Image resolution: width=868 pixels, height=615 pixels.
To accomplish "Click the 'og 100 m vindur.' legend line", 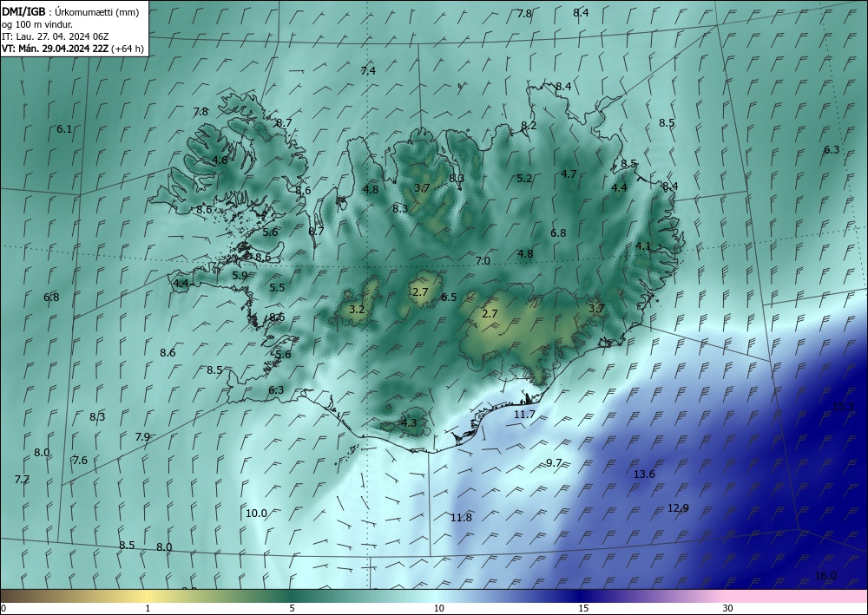I will [x=37, y=24].
